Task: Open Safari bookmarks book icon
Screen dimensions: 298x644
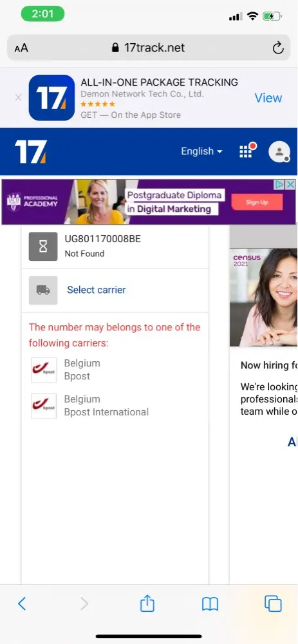Action: [x=210, y=604]
